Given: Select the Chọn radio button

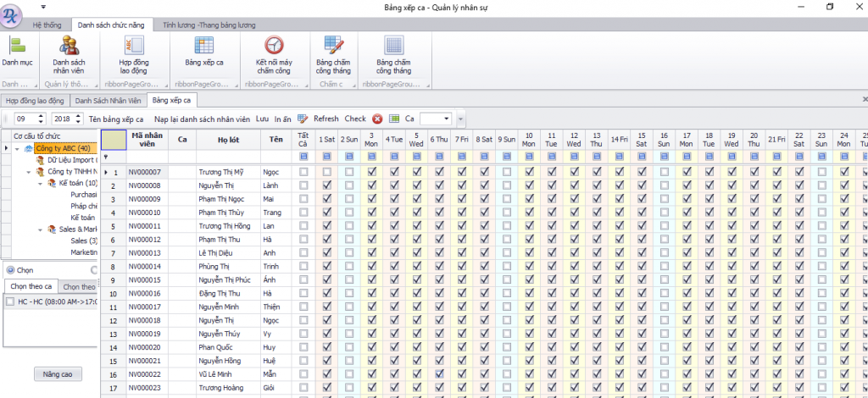Looking at the screenshot, I should pyautogui.click(x=10, y=270).
